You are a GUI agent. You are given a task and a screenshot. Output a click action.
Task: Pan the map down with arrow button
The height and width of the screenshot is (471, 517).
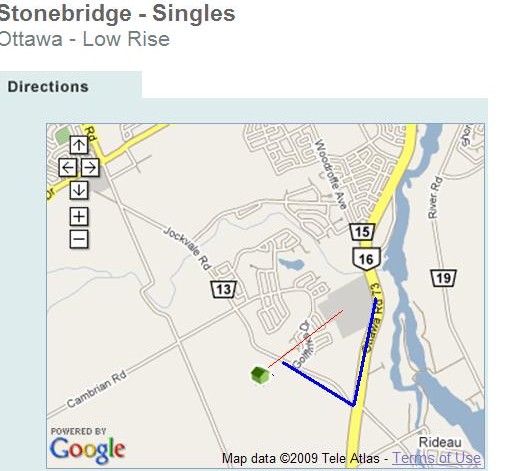click(x=79, y=190)
